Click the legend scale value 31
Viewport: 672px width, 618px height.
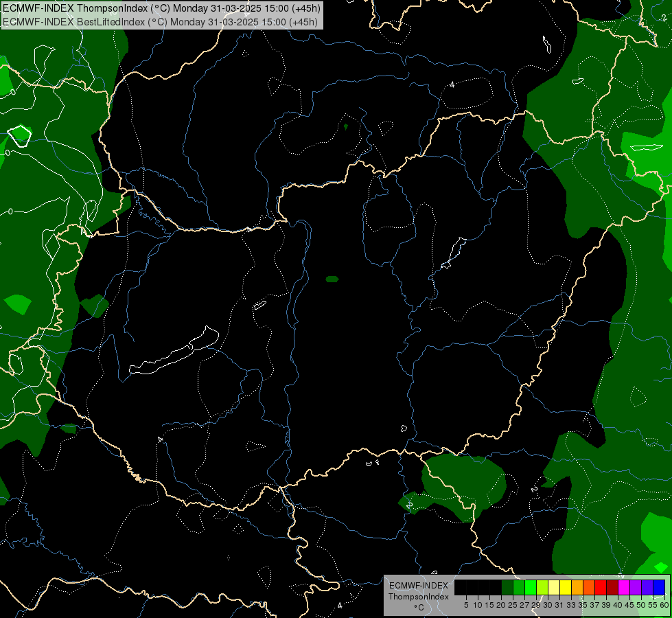click(559, 605)
